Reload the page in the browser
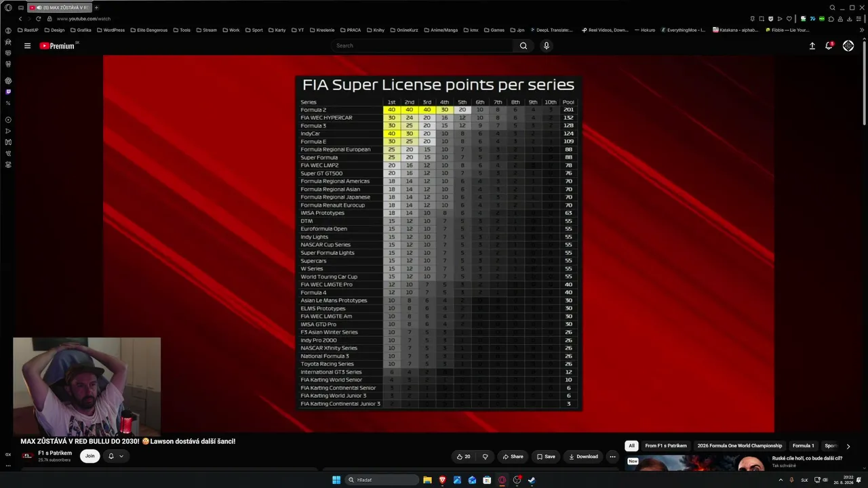 tap(38, 19)
